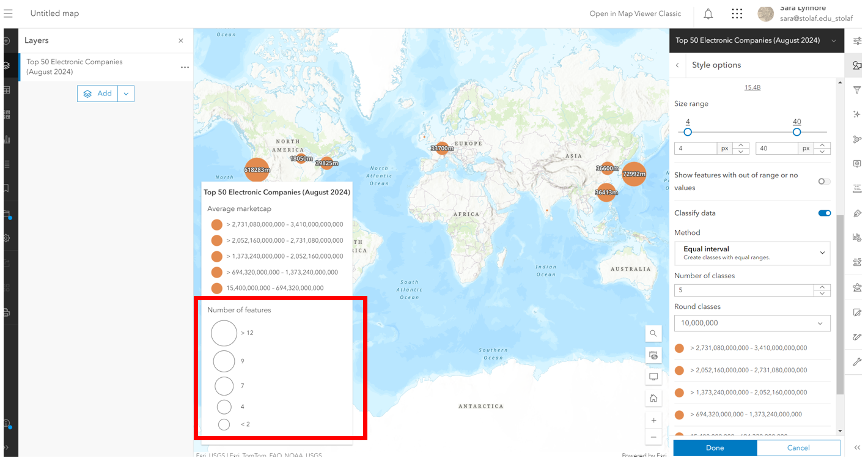
Task: Open the Aggregation clustering icon
Action: click(x=857, y=139)
